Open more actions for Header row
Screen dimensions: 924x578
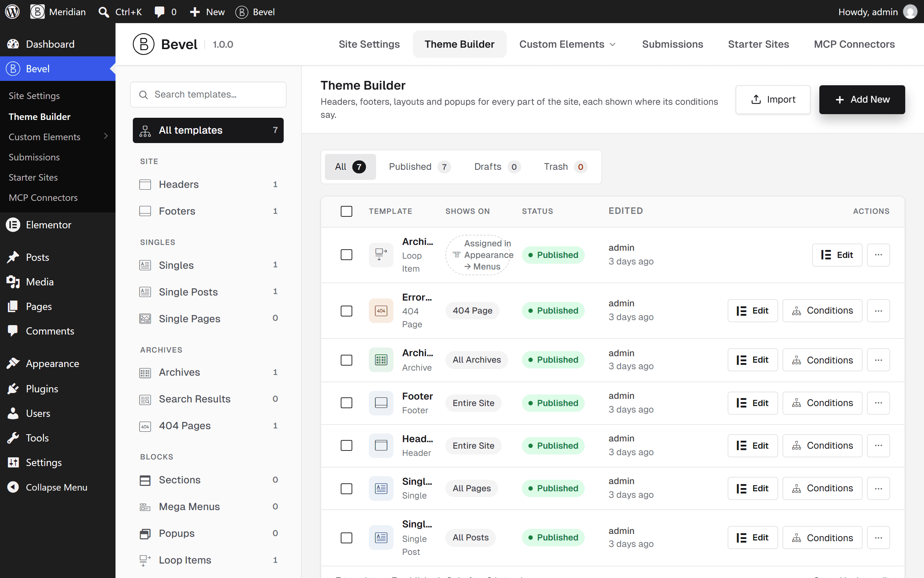tap(878, 446)
